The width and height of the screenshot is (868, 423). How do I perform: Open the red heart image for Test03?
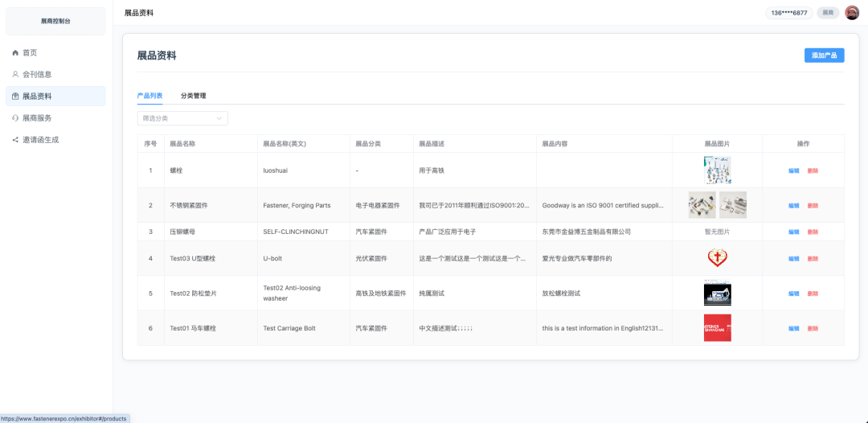(717, 258)
